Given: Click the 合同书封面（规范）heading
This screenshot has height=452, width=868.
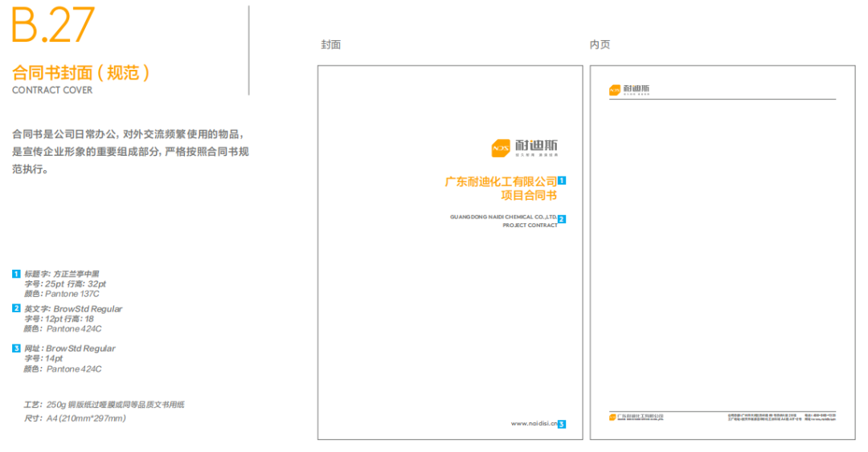Looking at the screenshot, I should (x=81, y=73).
